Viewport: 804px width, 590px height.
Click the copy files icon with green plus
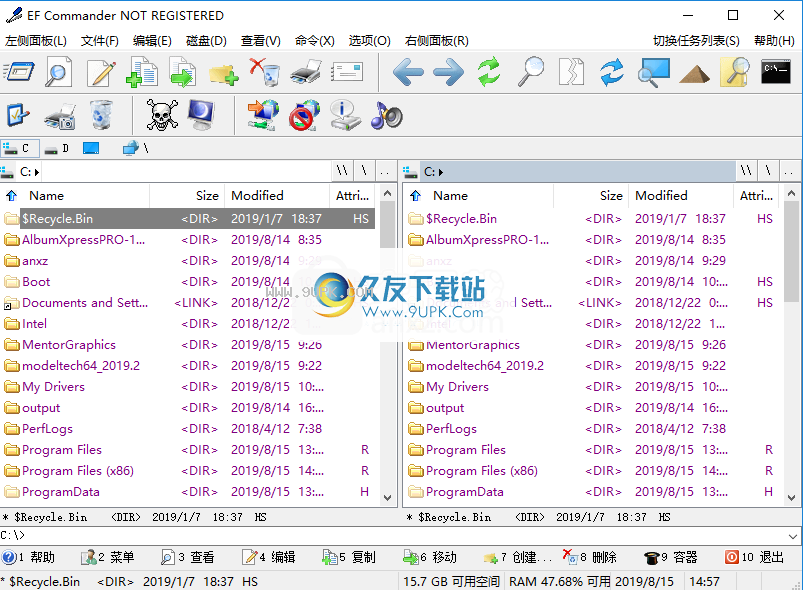click(142, 72)
